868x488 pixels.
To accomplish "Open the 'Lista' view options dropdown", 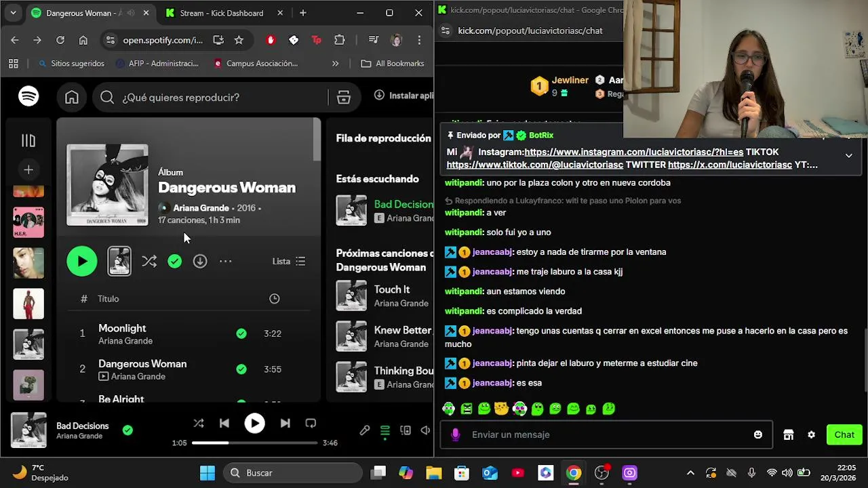I will 289,261.
